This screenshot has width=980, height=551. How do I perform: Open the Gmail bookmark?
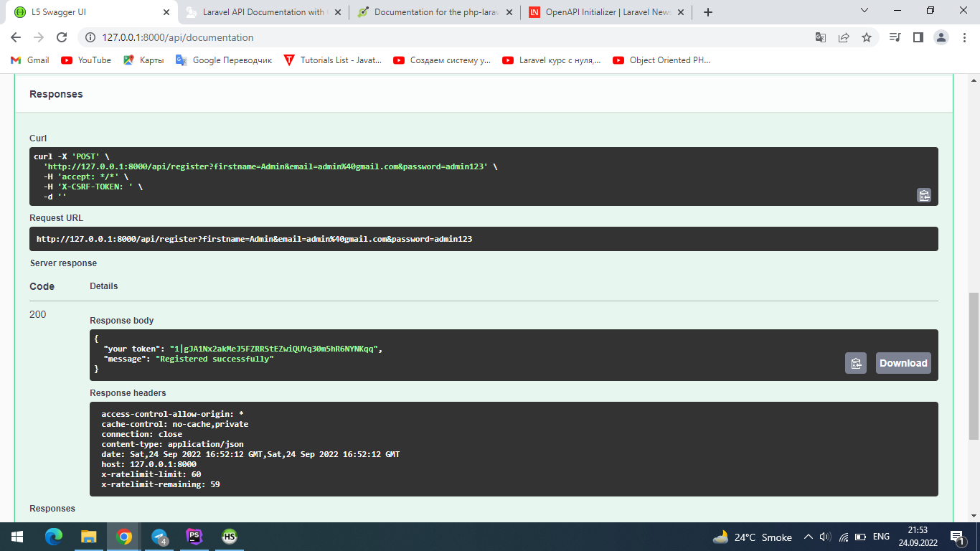pyautogui.click(x=29, y=60)
